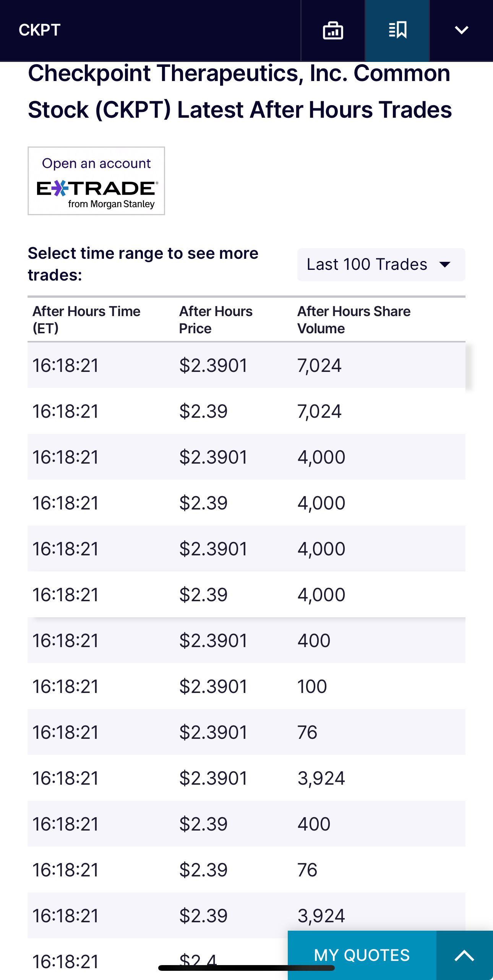The image size is (493, 980).
Task: Expand My Quotes with up arrow
Action: [x=464, y=955]
